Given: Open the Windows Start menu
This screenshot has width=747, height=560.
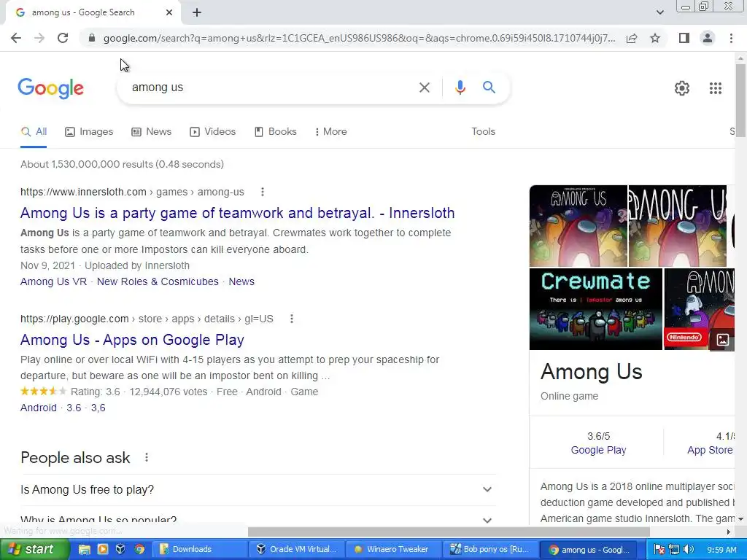Looking at the screenshot, I should tap(34, 550).
